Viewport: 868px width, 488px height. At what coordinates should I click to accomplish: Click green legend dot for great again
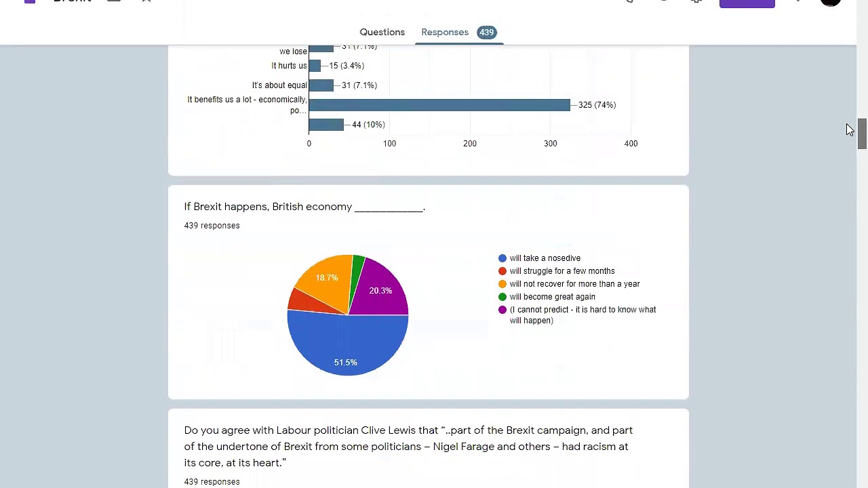[x=502, y=297]
